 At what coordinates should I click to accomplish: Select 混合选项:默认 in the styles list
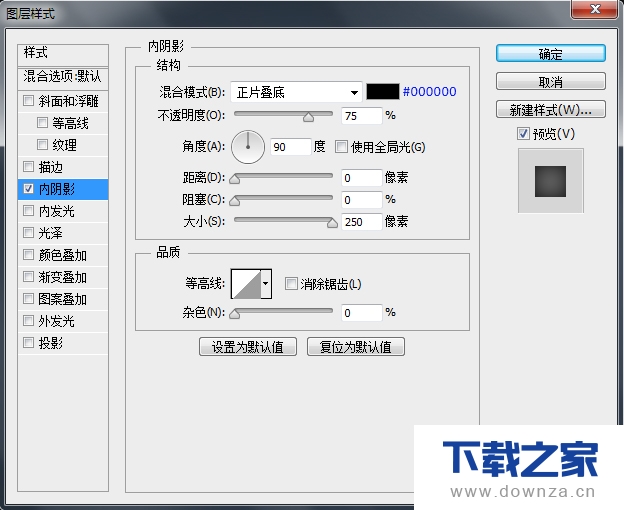(63, 76)
